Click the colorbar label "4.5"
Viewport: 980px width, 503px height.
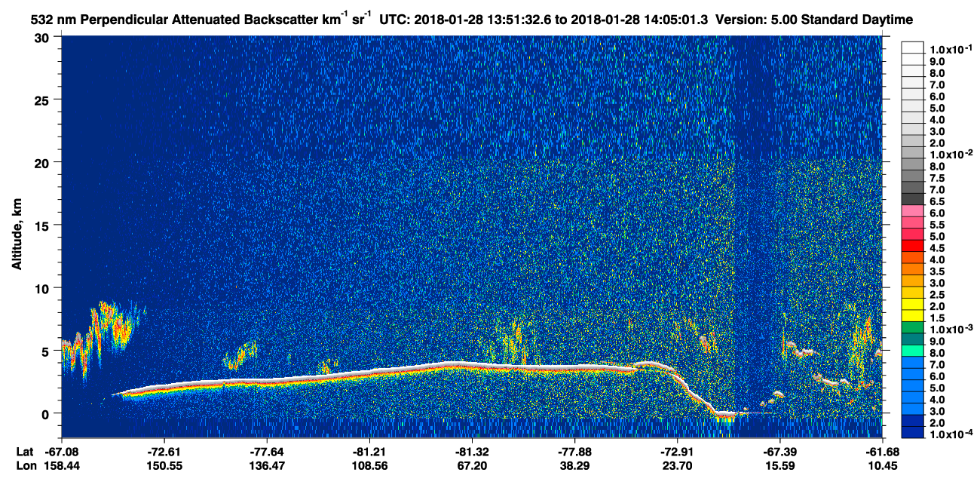pyautogui.click(x=937, y=248)
